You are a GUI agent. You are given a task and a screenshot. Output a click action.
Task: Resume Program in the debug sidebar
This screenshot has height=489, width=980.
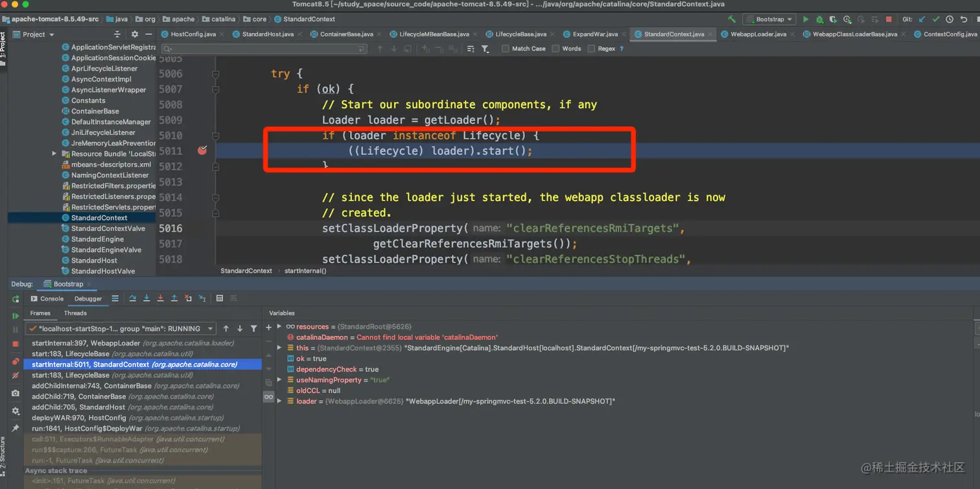click(16, 316)
